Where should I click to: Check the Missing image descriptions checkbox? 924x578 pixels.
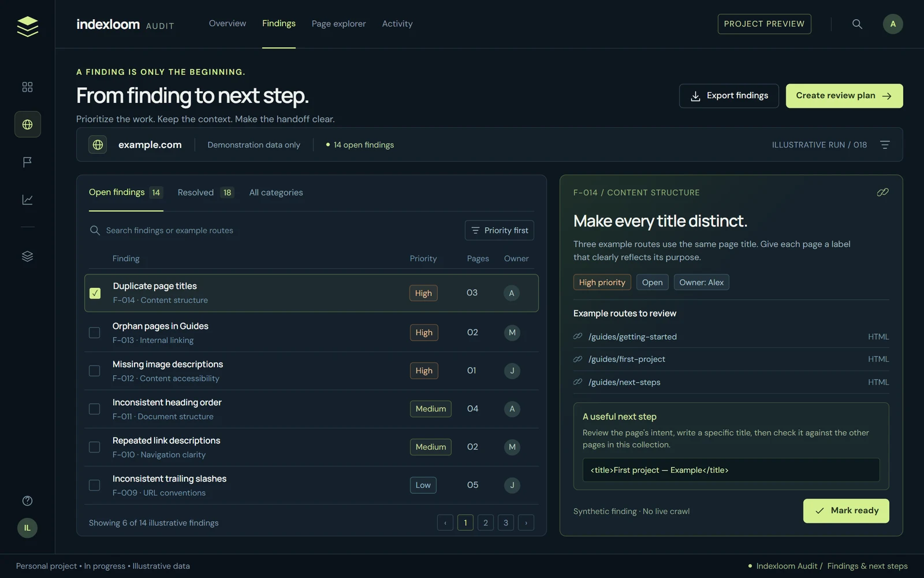click(94, 370)
